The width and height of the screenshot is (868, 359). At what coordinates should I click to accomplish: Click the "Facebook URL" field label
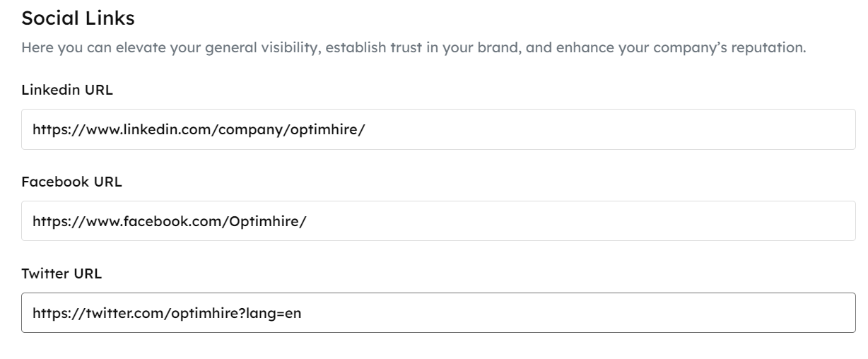click(x=71, y=182)
